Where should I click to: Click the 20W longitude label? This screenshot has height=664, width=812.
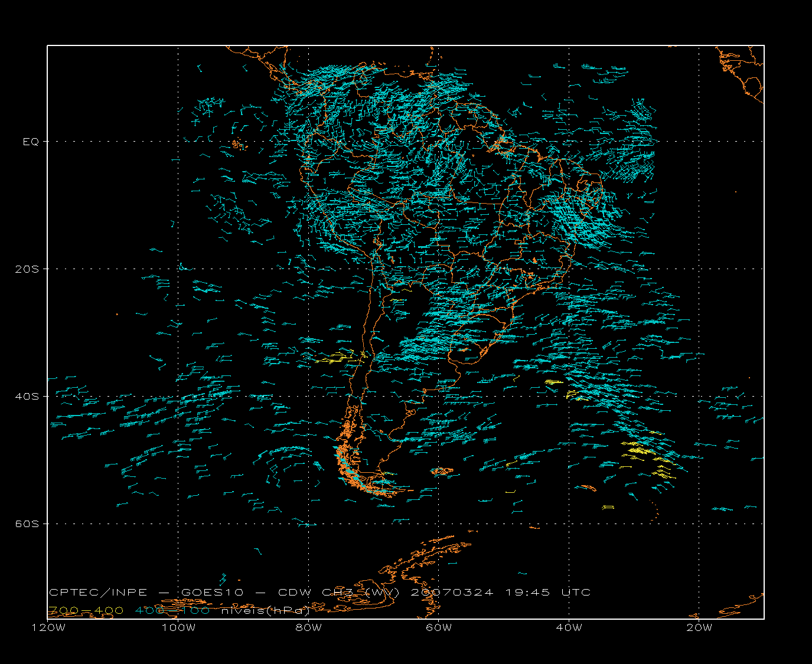pyautogui.click(x=699, y=627)
